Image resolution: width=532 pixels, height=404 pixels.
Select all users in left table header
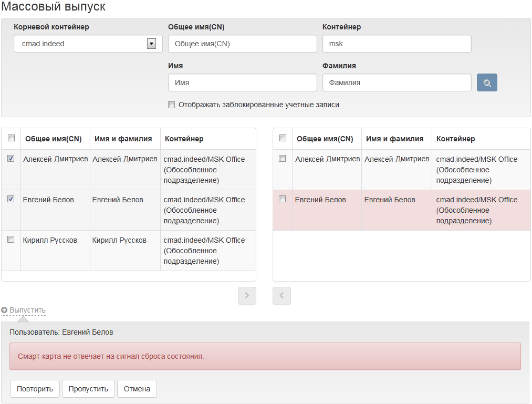(x=11, y=138)
